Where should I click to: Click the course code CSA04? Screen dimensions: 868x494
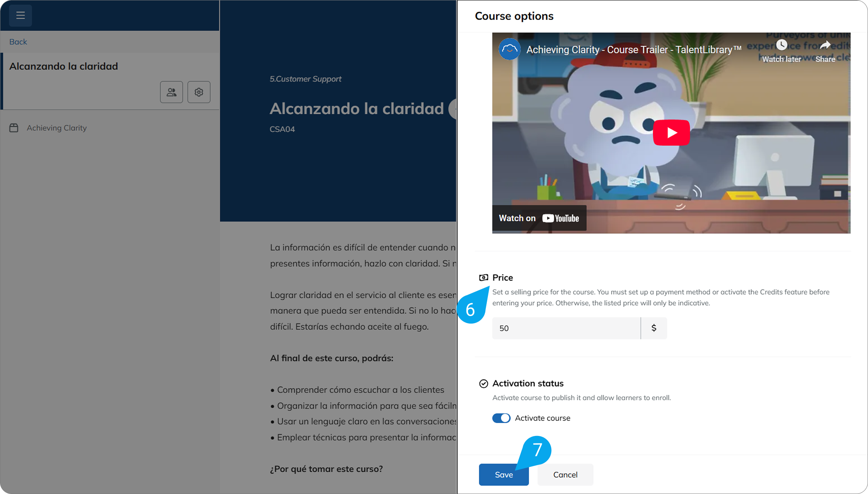282,129
